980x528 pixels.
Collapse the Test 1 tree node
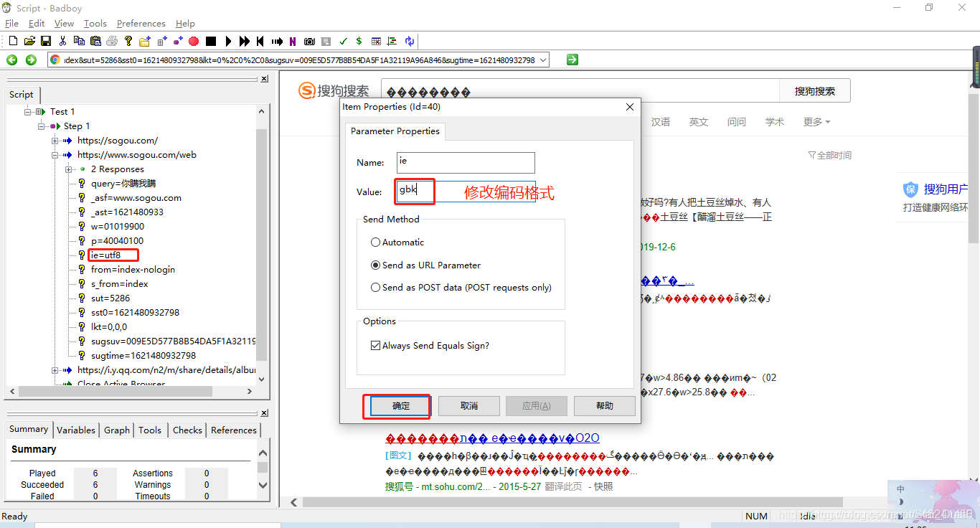[x=28, y=112]
